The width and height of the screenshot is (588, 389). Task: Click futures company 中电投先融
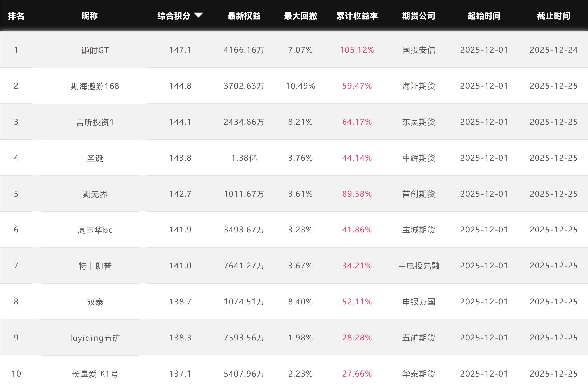tap(418, 266)
